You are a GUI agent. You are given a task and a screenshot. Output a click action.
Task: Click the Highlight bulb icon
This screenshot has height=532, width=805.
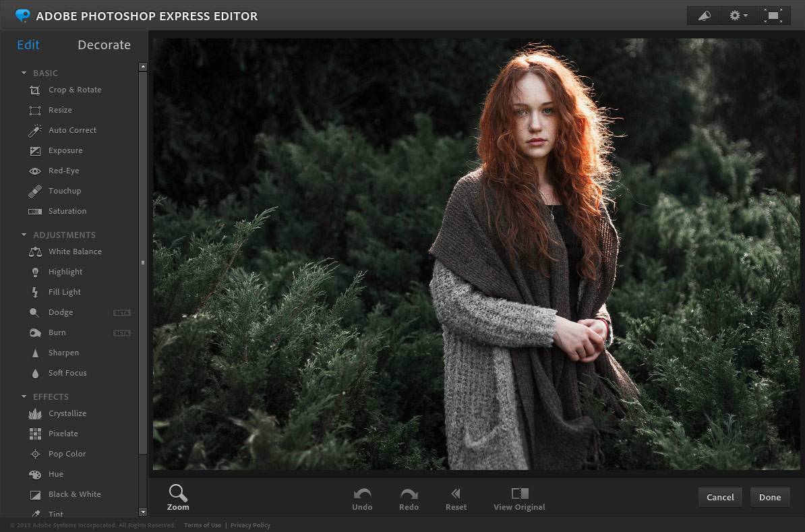(x=35, y=272)
